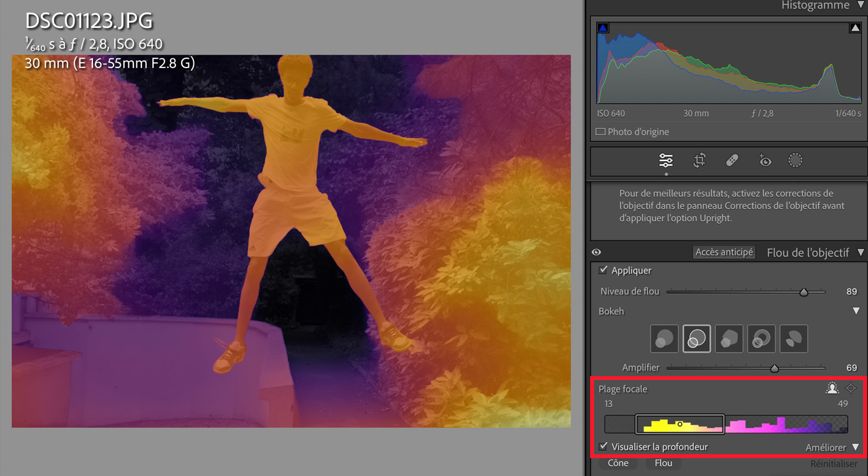This screenshot has width=868, height=476.
Task: Click the focal range depth bar
Action: [x=726, y=424]
